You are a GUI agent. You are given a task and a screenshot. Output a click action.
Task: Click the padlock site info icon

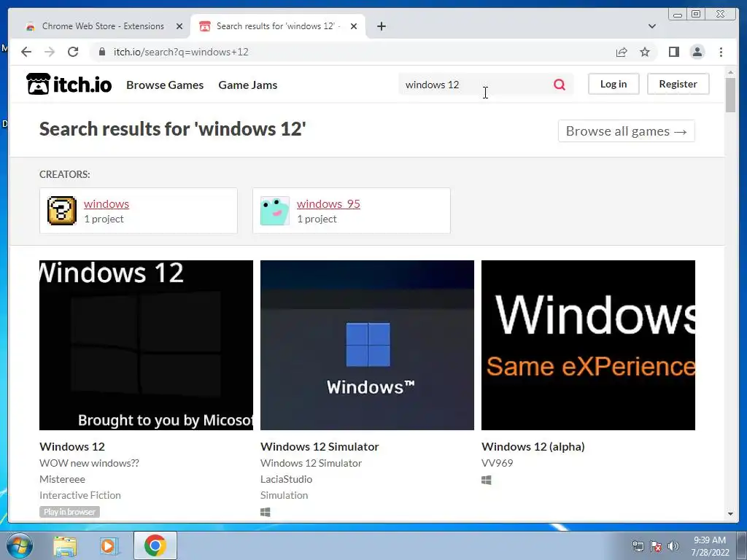(x=101, y=52)
